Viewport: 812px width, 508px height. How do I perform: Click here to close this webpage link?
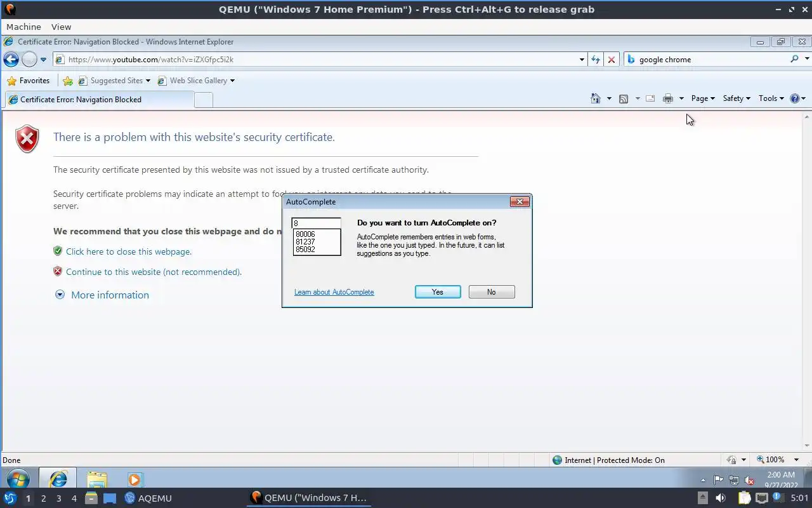[129, 251]
